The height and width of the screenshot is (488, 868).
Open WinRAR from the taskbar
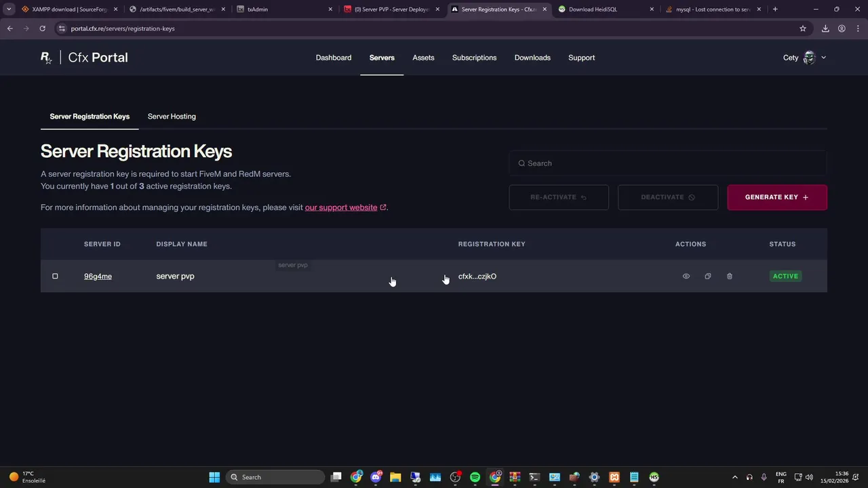click(x=515, y=477)
